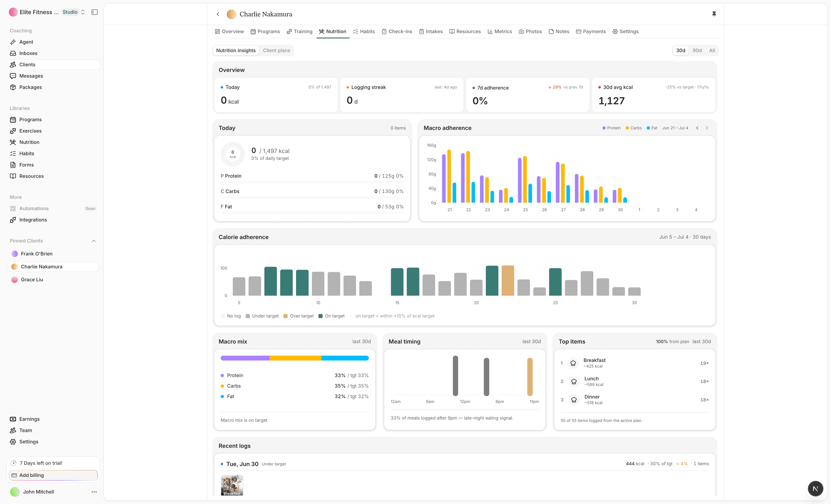Select the Nutrition insights view
This screenshot has width=831, height=504.
(x=236, y=50)
